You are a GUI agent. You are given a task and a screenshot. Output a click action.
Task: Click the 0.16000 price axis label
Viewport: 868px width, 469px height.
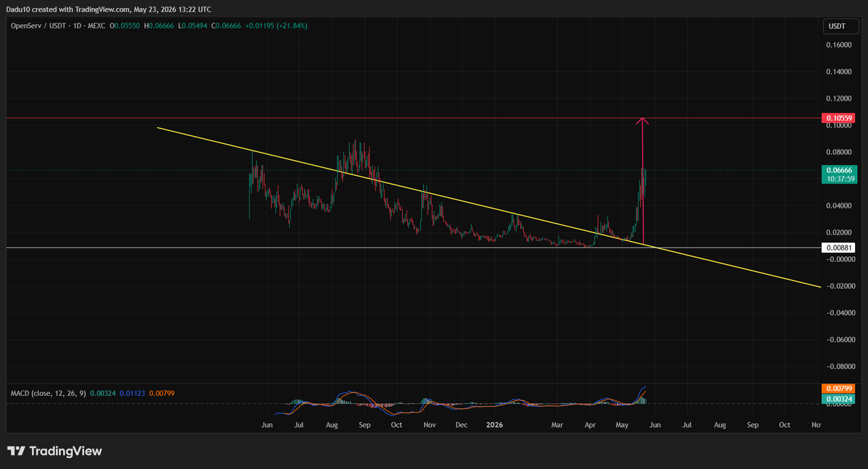(x=839, y=45)
